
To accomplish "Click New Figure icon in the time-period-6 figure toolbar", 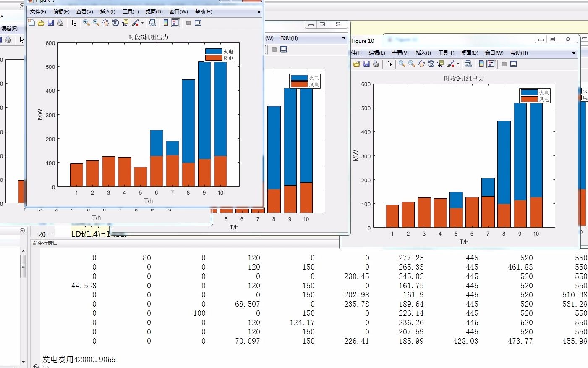I will [31, 23].
